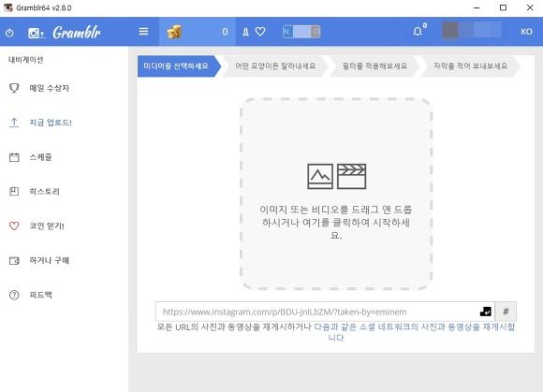This screenshot has height=392, width=543.
Task: Open 코인 얻기! page
Action: (x=47, y=225)
